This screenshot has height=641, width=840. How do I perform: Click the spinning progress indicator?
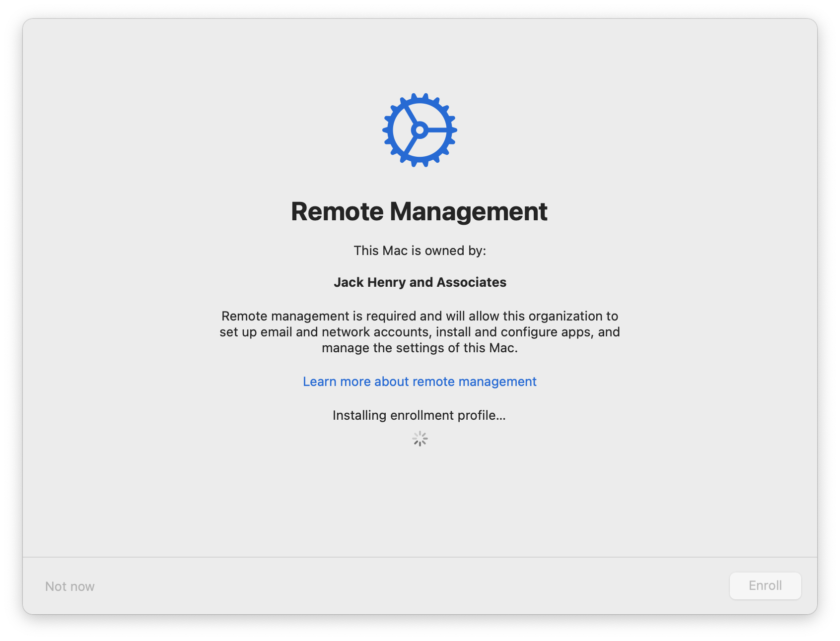click(x=420, y=439)
